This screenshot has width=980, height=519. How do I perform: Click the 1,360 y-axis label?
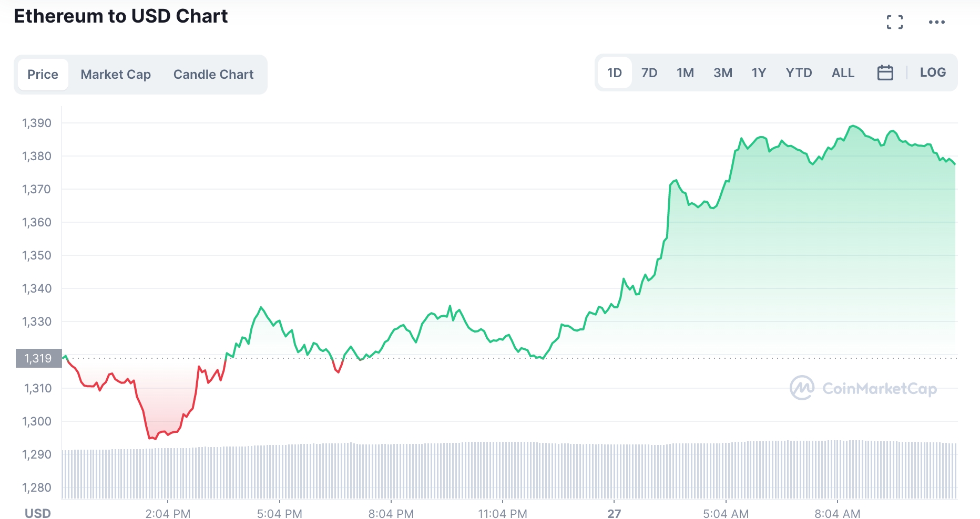click(37, 222)
